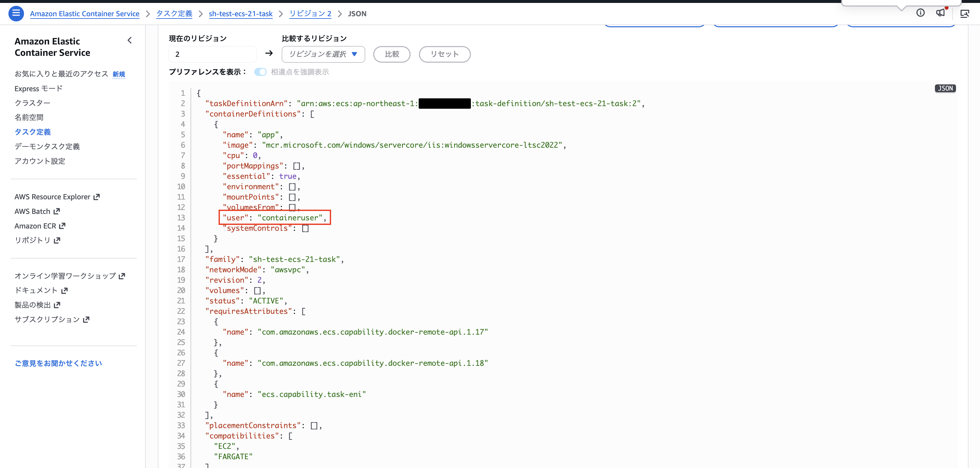Select 名前空間 in sidebar
The image size is (980, 468).
pyautogui.click(x=29, y=117)
